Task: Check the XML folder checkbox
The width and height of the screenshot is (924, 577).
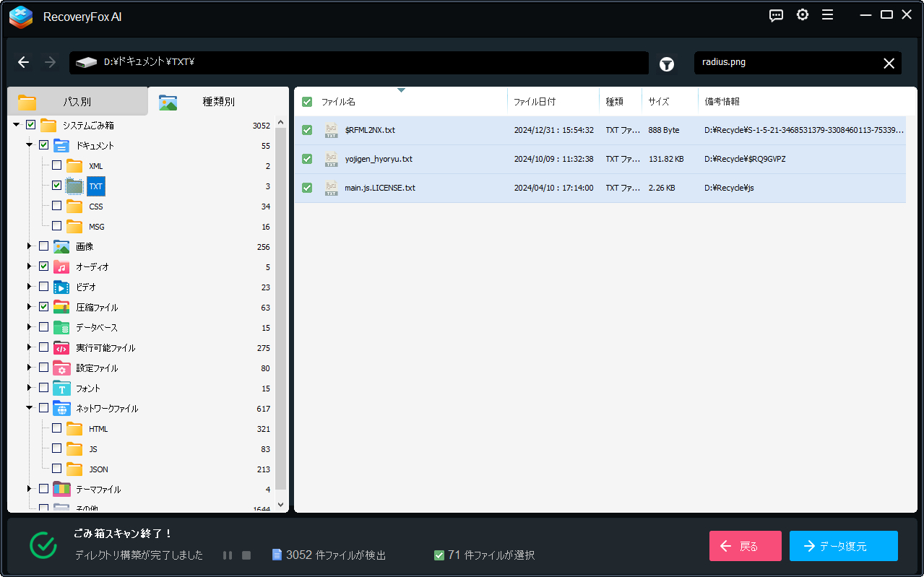Action: click(x=56, y=165)
